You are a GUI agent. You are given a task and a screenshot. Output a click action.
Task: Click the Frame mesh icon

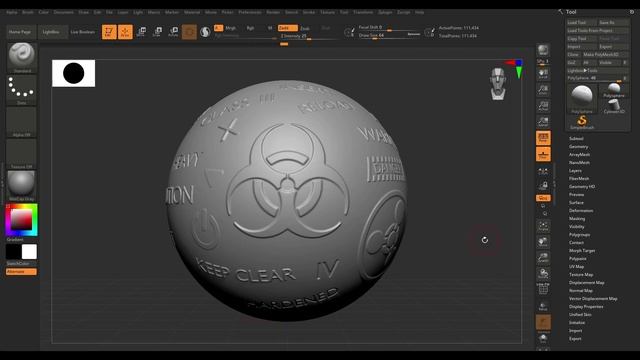click(543, 227)
